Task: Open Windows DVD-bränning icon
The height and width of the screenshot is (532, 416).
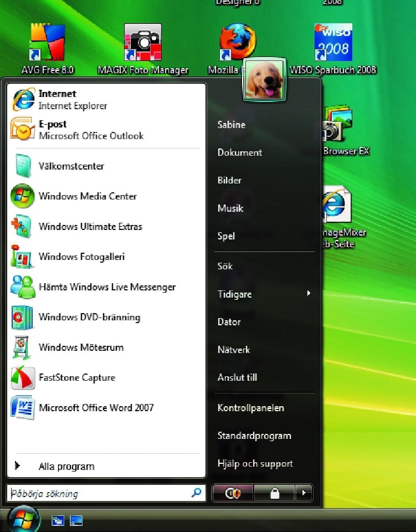Action: pyautogui.click(x=22, y=317)
